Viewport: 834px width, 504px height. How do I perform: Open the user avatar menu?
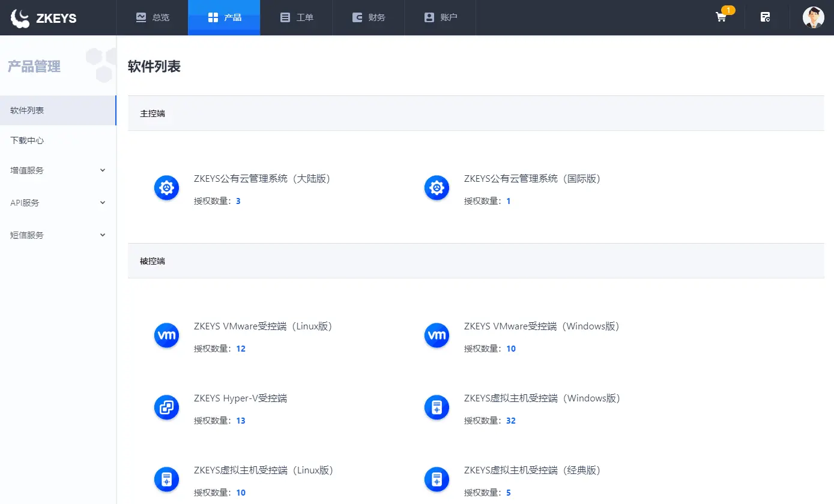coord(813,17)
